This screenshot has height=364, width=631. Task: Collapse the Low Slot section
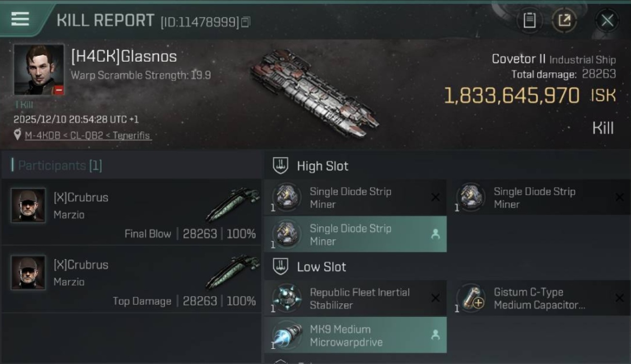click(280, 266)
